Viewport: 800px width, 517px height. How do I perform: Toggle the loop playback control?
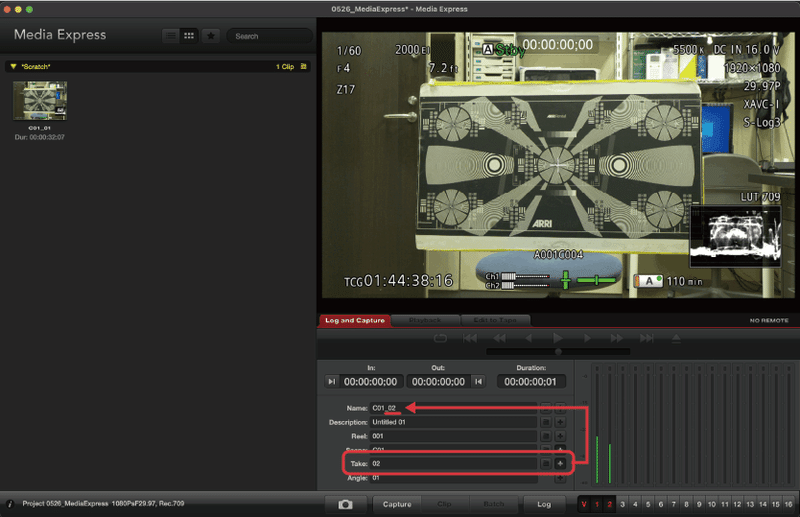click(440, 338)
